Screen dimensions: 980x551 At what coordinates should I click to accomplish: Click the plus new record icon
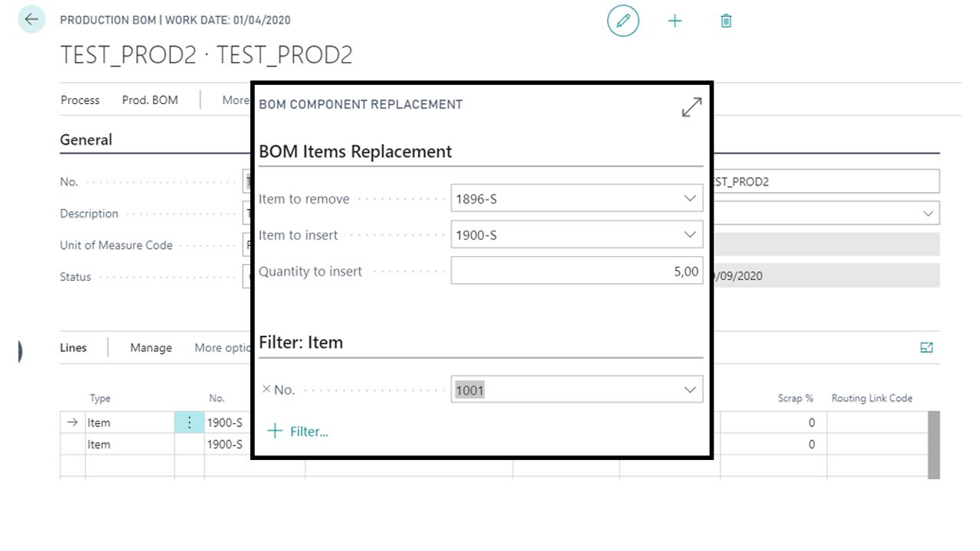675,21
